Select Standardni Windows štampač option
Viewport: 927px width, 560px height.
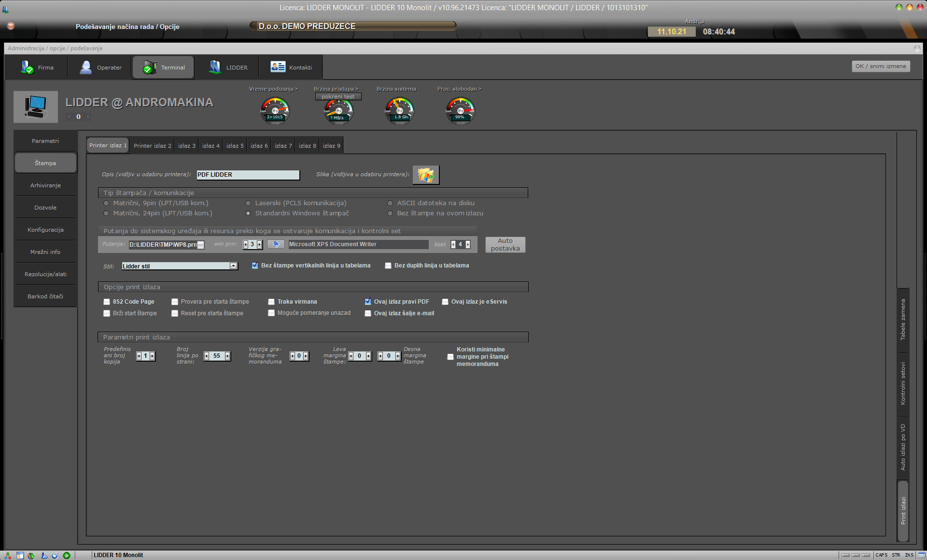[x=248, y=213]
